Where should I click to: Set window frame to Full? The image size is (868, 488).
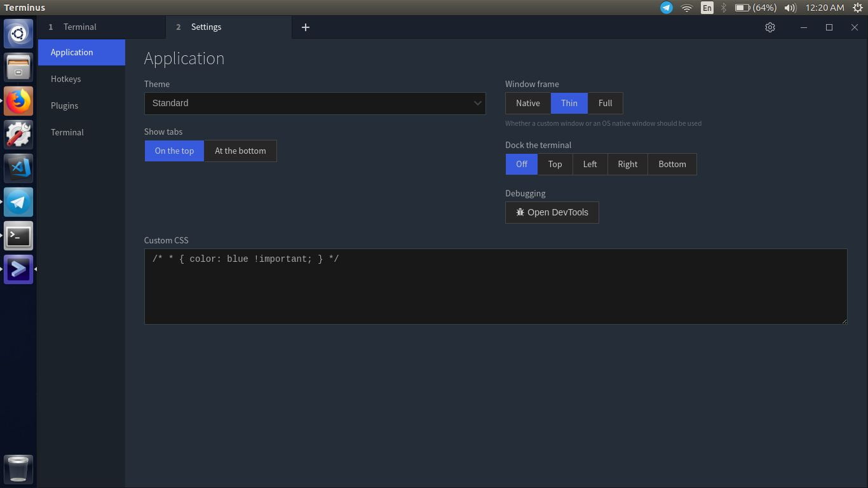[x=605, y=103]
